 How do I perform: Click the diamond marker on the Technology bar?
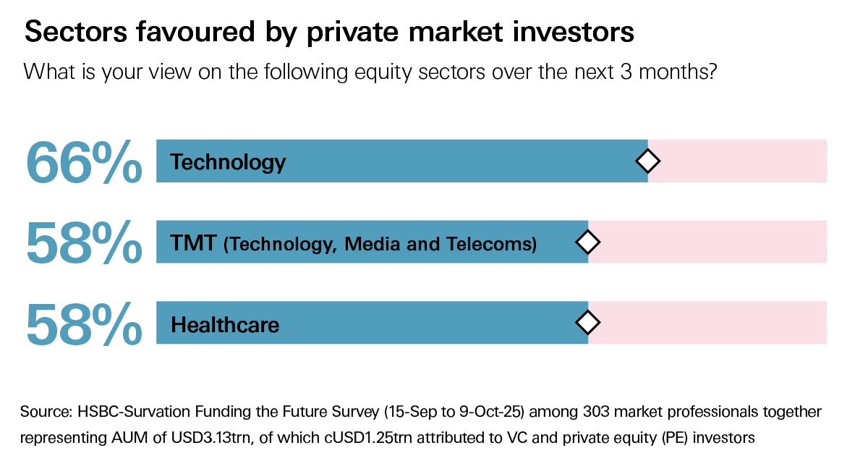[647, 161]
